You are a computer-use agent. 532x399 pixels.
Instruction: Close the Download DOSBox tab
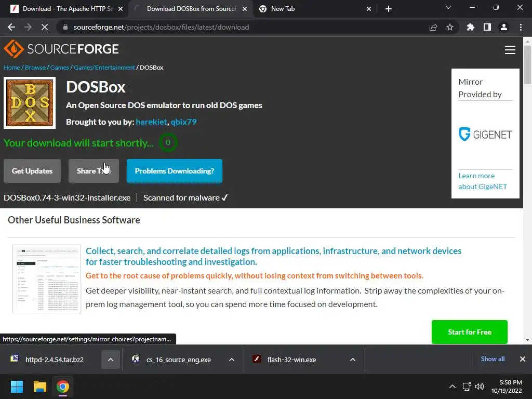pos(245,9)
